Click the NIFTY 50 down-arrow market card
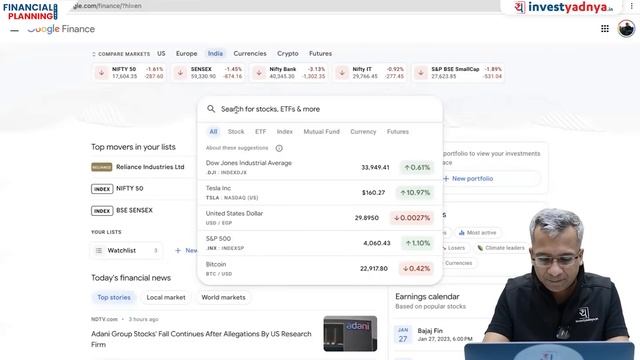The image size is (640, 360). point(129,73)
